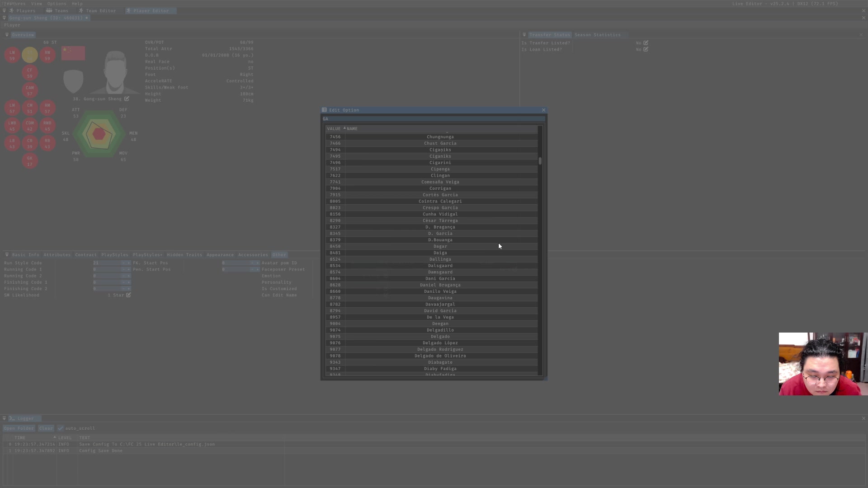Edit player name with pencil icon
The height and width of the screenshot is (488, 868).
click(x=127, y=99)
